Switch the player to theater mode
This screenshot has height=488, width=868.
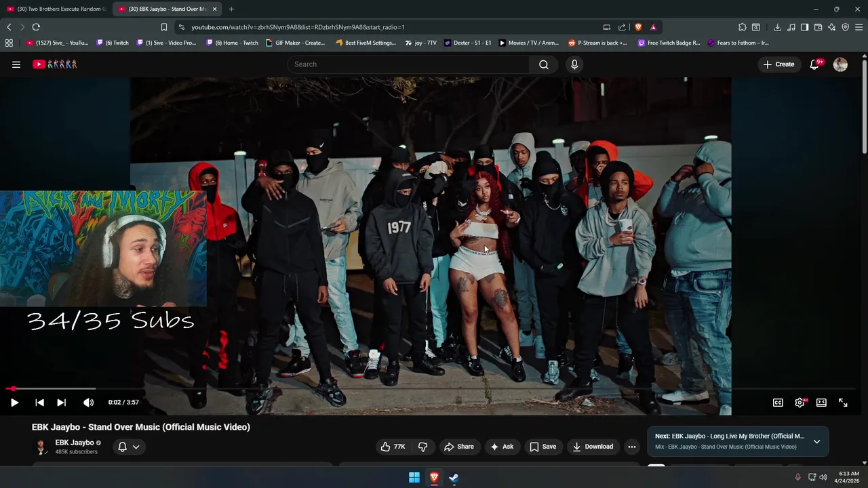point(821,403)
